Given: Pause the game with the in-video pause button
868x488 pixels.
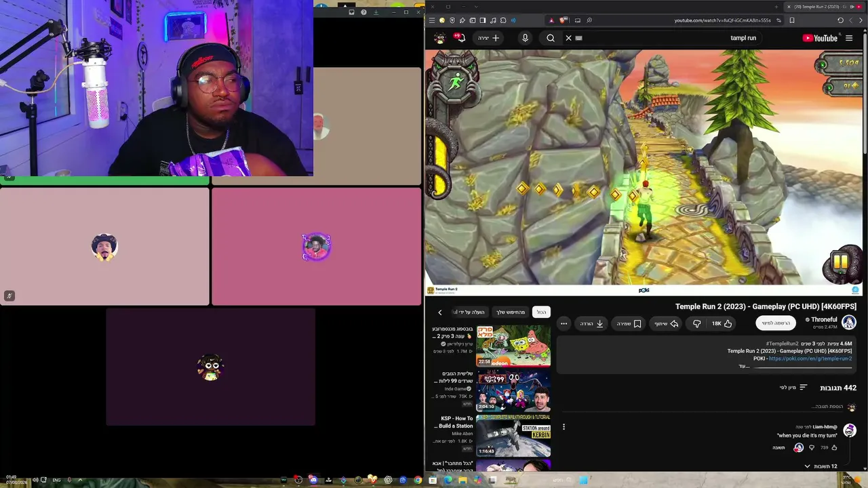Looking at the screenshot, I should 841,262.
